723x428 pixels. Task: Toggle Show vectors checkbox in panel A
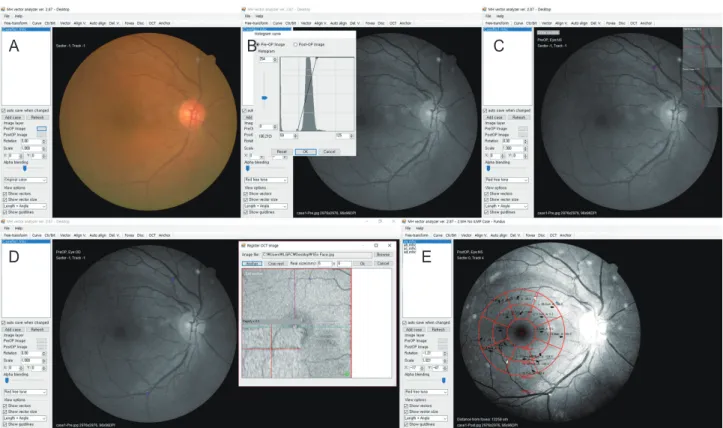pyautogui.click(x=5, y=194)
